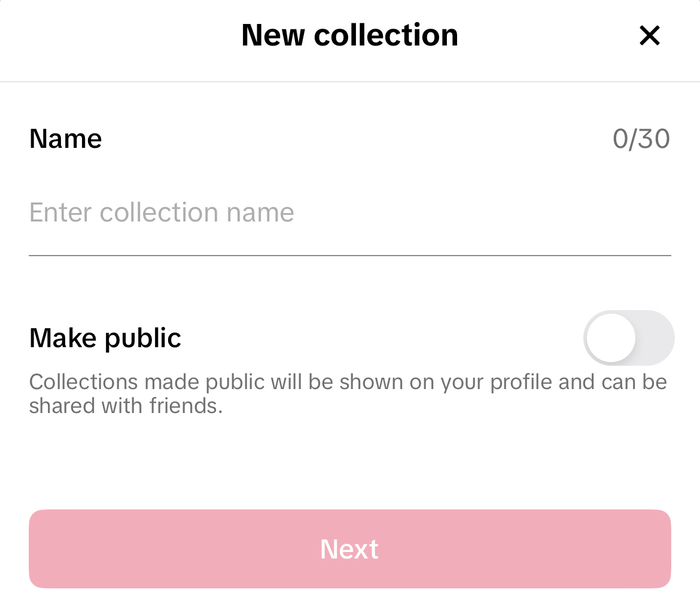Enable public visibility for the collection
Screen dimensions: 700x592
tap(629, 338)
